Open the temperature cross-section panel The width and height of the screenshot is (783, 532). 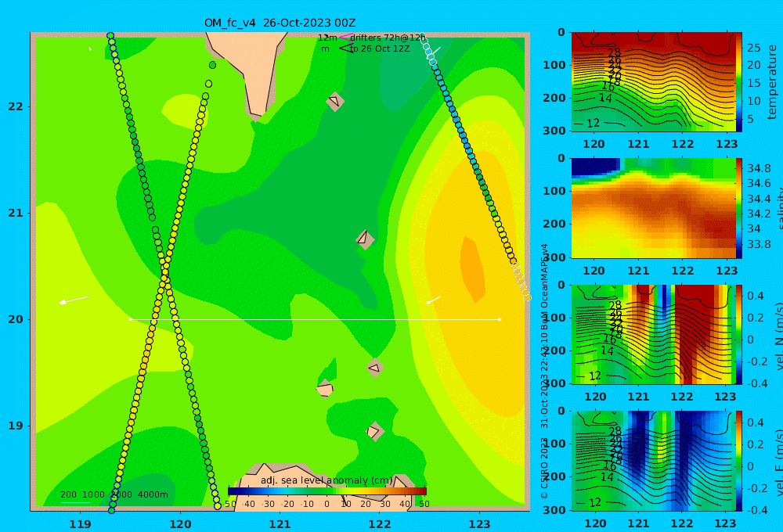(653, 82)
